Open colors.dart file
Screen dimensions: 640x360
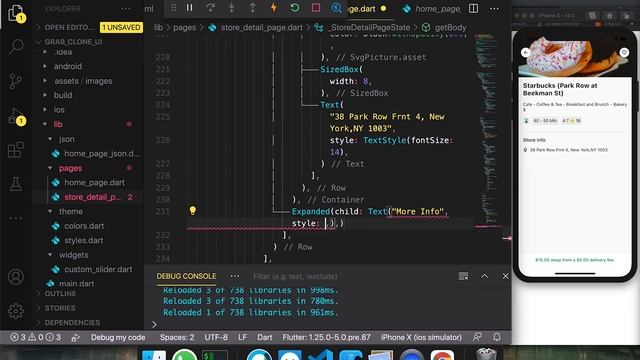point(84,226)
